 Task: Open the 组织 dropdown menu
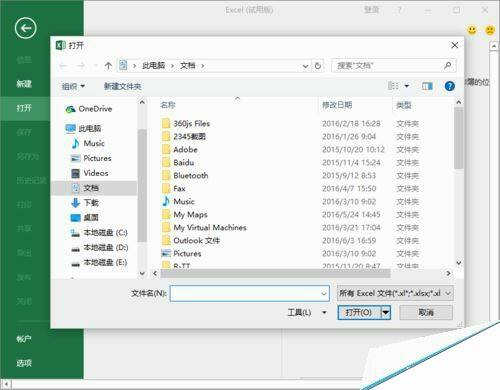click(73, 86)
